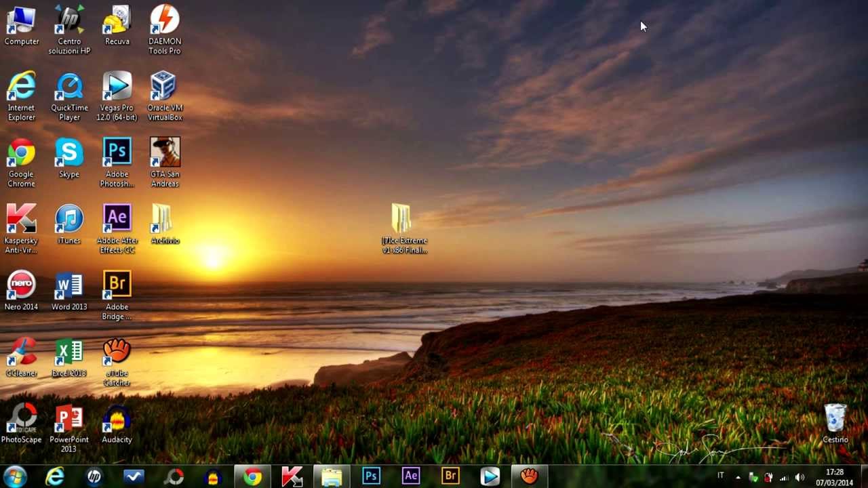Open Vegas Pro from taskbar
868x488 pixels.
point(490,477)
